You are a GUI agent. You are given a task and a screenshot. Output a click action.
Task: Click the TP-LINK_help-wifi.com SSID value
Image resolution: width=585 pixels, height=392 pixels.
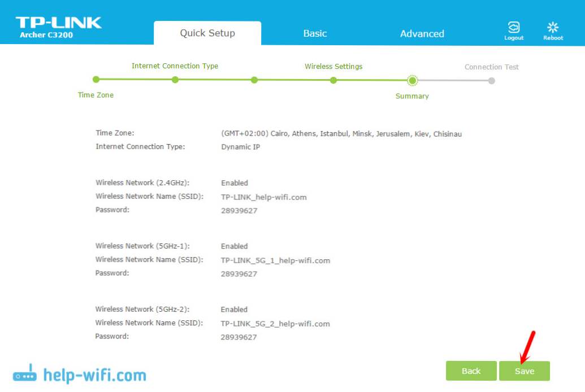click(x=263, y=197)
